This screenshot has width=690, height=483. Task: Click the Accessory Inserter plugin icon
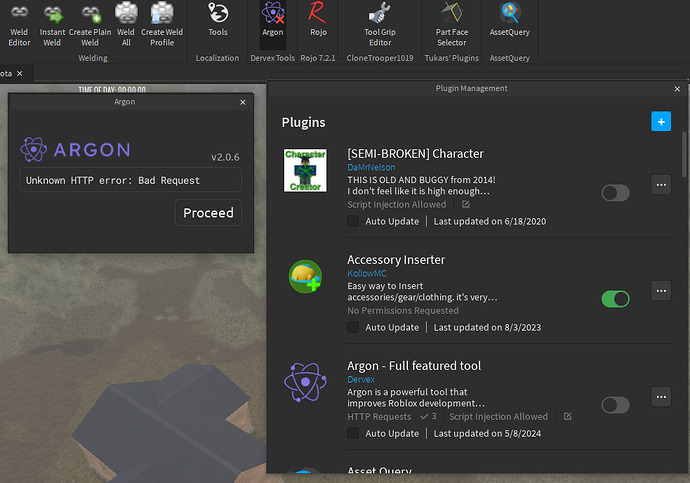point(305,276)
